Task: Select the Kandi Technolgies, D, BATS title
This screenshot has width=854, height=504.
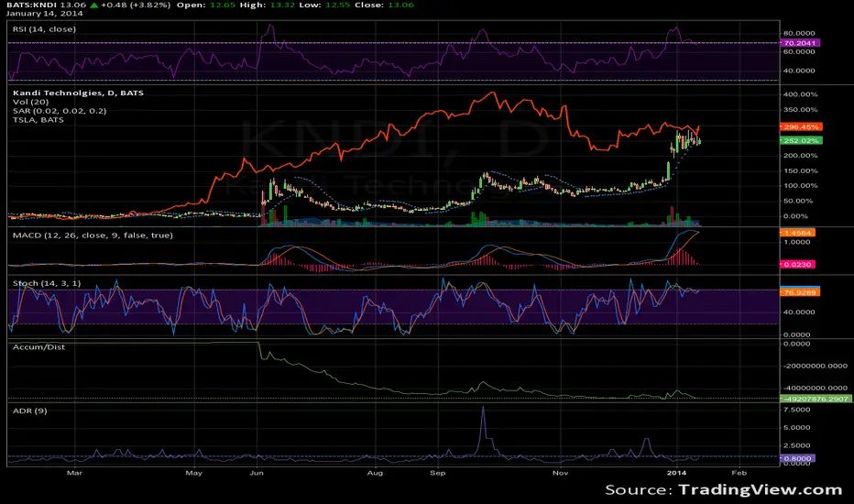Action: (78, 93)
